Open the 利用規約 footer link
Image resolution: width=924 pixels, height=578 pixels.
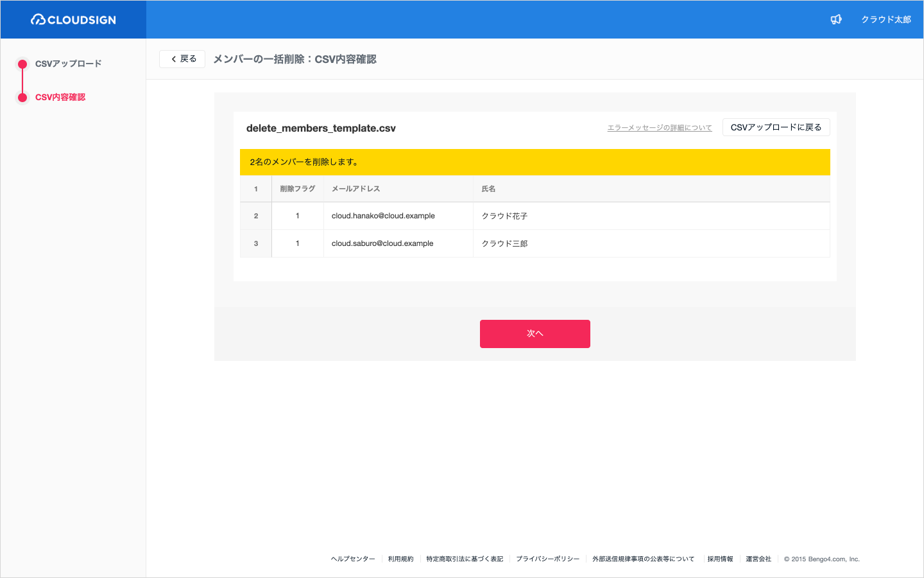[x=400, y=559]
